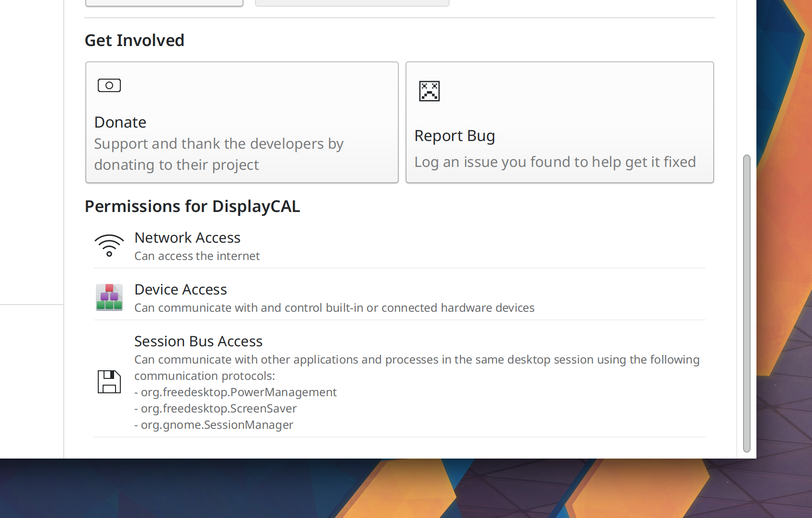Screen dimensions: 812x518
Task: Click 'Can access the internet' description
Action: pos(197,256)
